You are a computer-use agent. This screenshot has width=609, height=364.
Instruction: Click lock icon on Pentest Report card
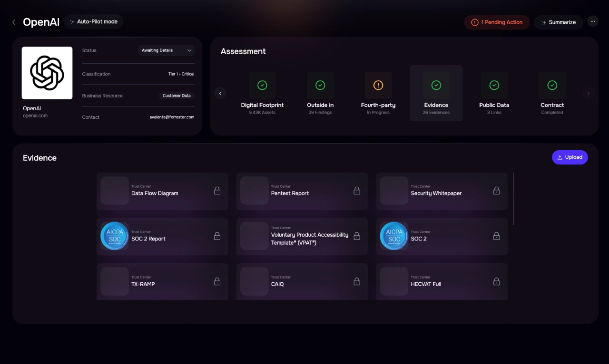(x=357, y=191)
